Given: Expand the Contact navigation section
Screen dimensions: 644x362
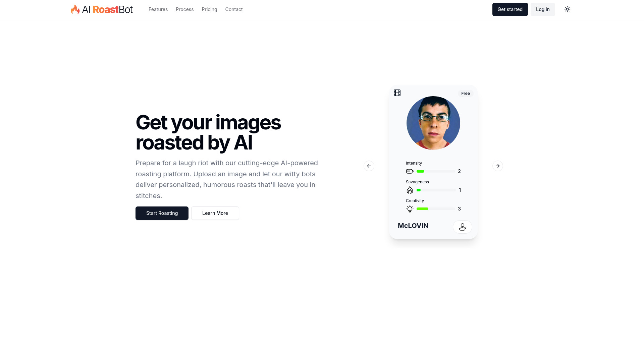Looking at the screenshot, I should 234,9.
